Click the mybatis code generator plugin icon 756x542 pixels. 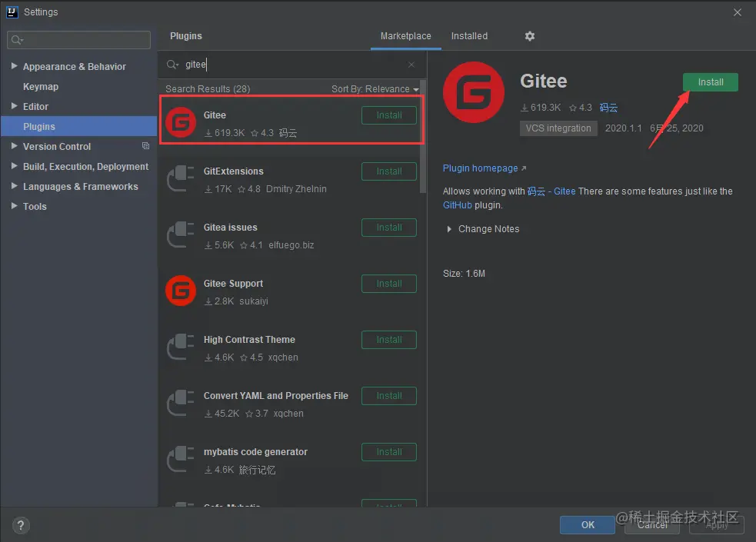[181, 459]
